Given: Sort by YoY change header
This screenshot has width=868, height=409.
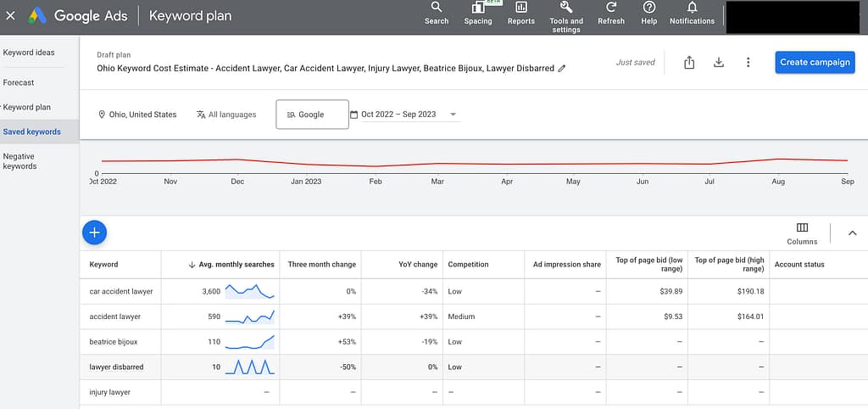Looking at the screenshot, I should pos(418,265).
